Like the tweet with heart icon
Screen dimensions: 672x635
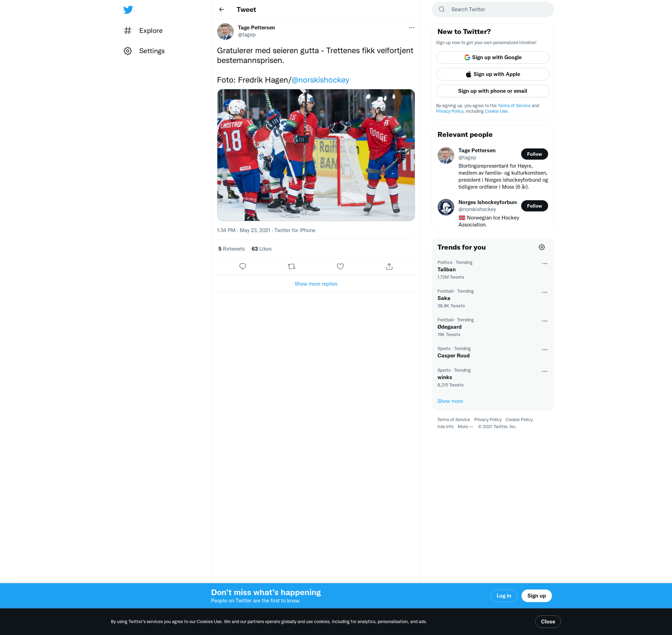point(340,266)
